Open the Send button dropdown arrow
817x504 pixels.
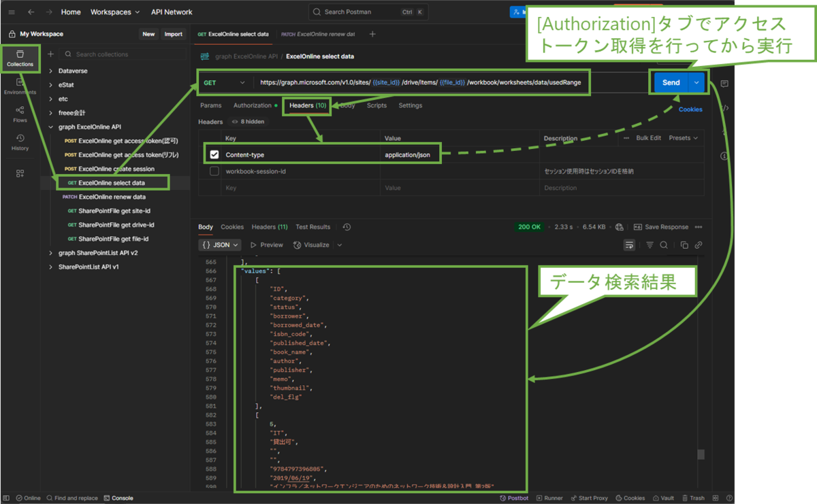pos(696,82)
